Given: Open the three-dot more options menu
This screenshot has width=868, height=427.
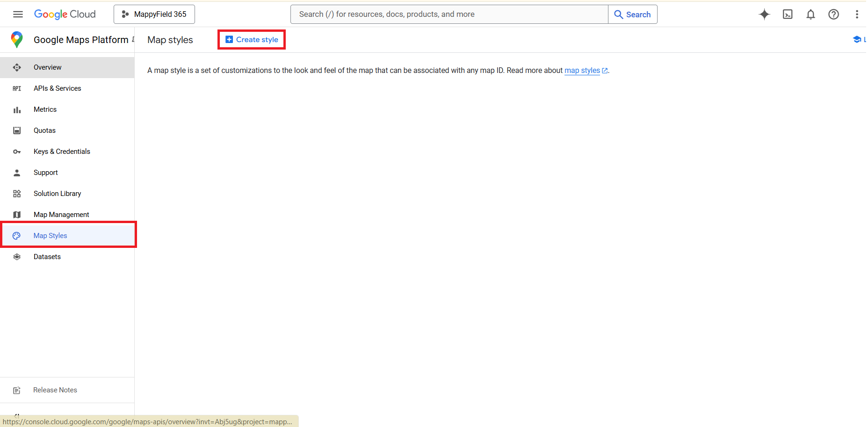Looking at the screenshot, I should pos(857,14).
